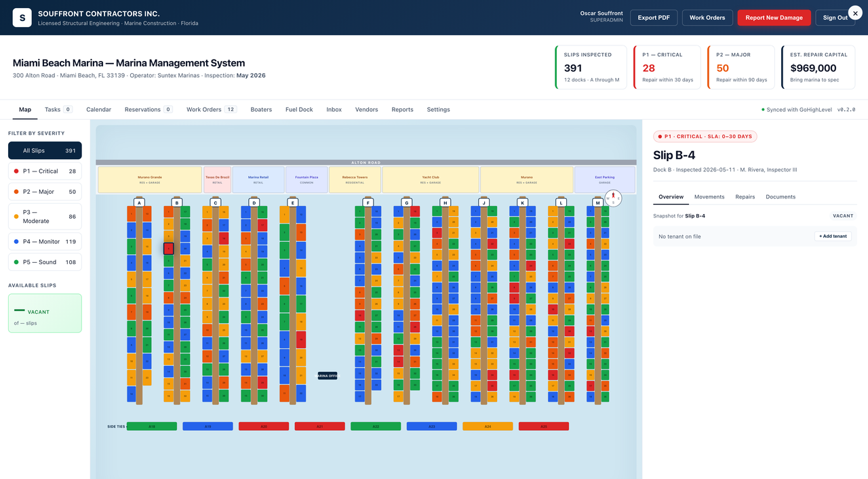Select dock C label badge
Viewport: 868px width, 479px height.
(216, 203)
